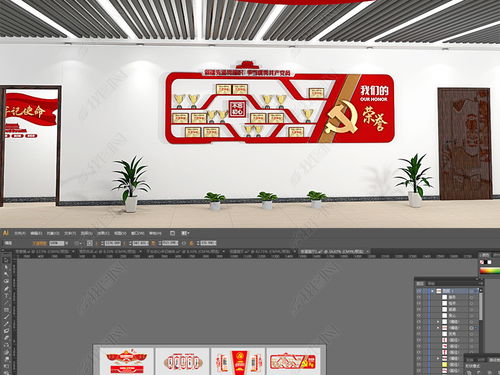The height and width of the screenshot is (375, 500).
Task: Select the Paintbrush tool in the toolbox
Action: pyautogui.click(x=6, y=317)
